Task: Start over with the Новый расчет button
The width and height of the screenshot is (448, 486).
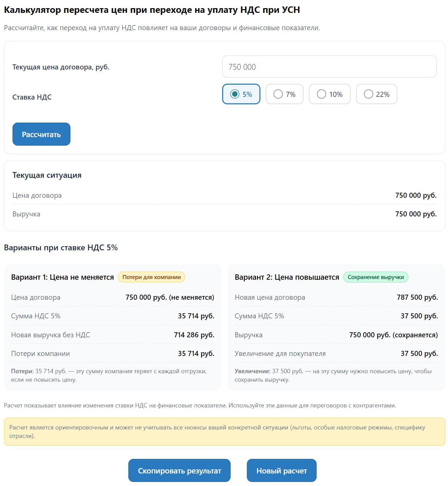Action: click(x=281, y=470)
